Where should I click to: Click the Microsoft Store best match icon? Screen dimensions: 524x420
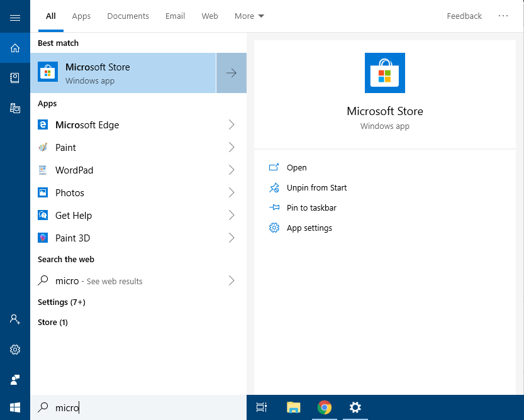tap(48, 72)
